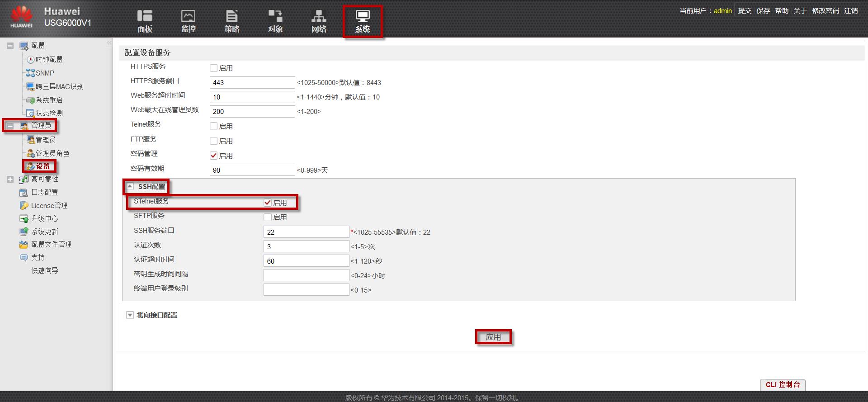Image resolution: width=868 pixels, height=402 pixels.
Task: Click the 系统更新 icon
Action: (x=24, y=232)
